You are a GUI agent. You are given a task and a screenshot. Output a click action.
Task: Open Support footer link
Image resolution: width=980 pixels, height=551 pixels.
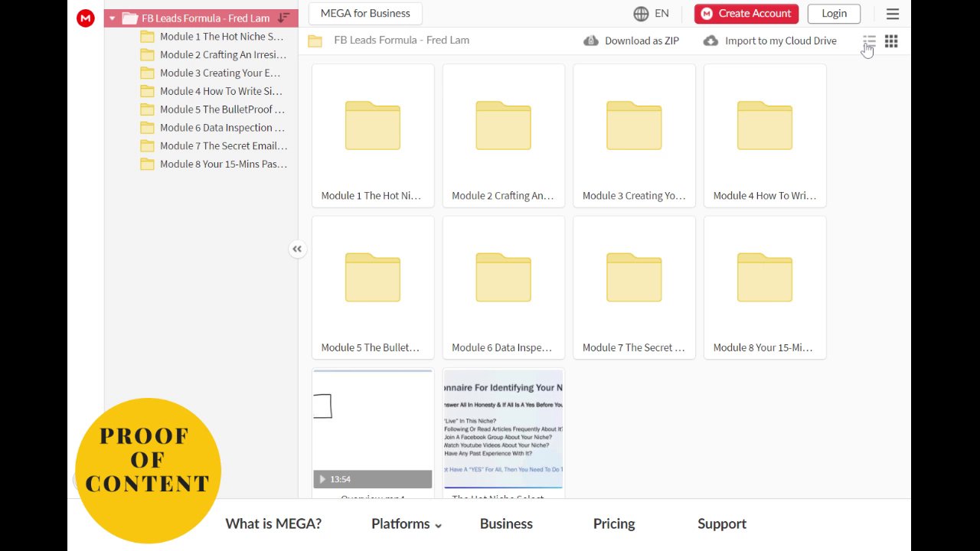click(722, 523)
